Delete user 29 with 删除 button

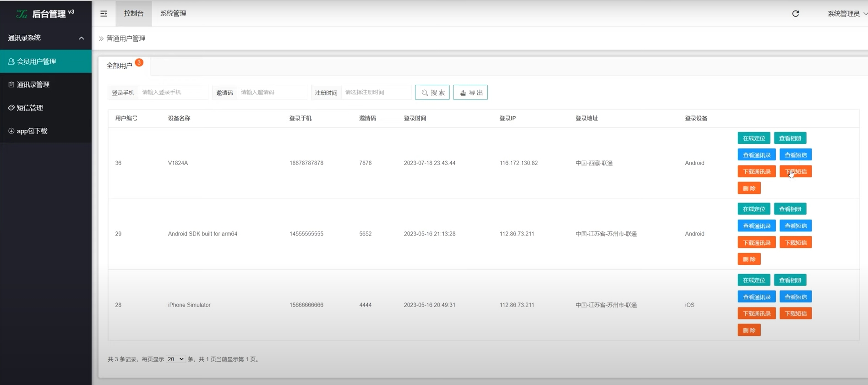[749, 259]
